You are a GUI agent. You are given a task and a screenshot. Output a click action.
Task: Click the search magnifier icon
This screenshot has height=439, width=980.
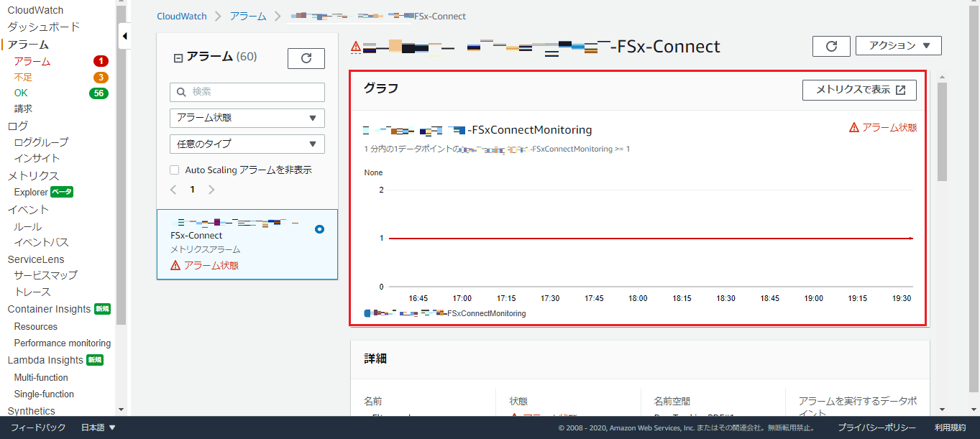tap(180, 92)
